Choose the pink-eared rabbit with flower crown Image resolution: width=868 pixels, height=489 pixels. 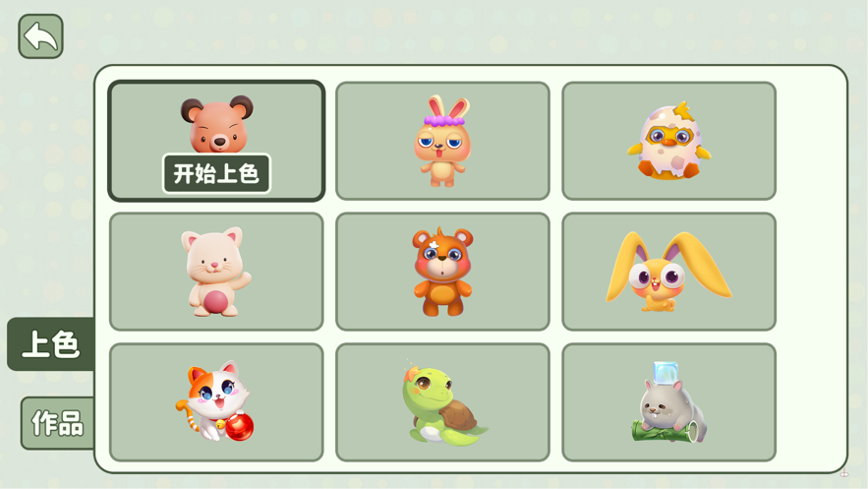pyautogui.click(x=442, y=142)
